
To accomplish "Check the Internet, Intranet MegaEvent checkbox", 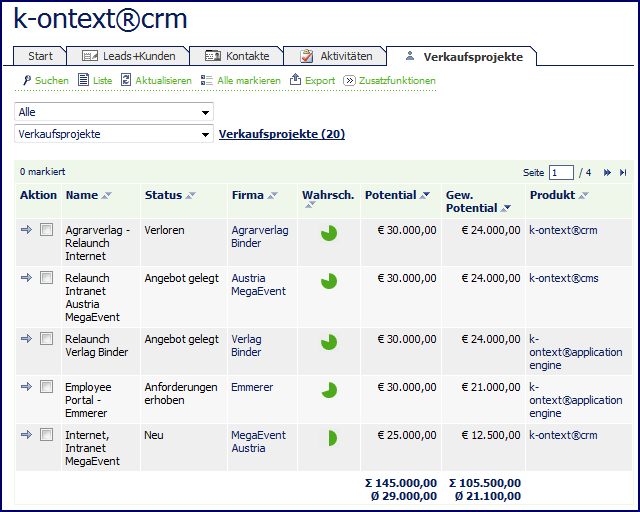I will tap(46, 434).
